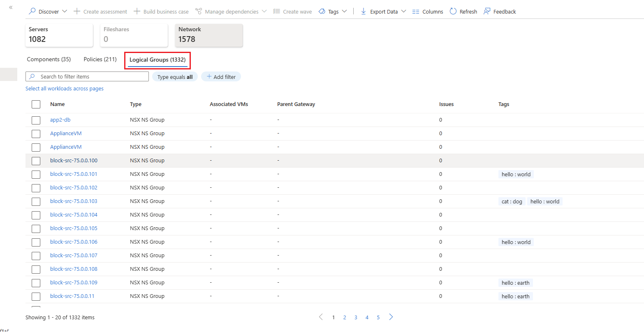Open the Type equals all filter
The image size is (644, 332).
[x=175, y=77]
